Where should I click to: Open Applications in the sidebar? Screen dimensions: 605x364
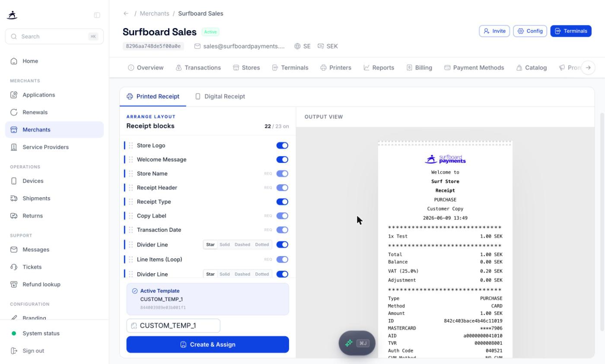(54, 95)
